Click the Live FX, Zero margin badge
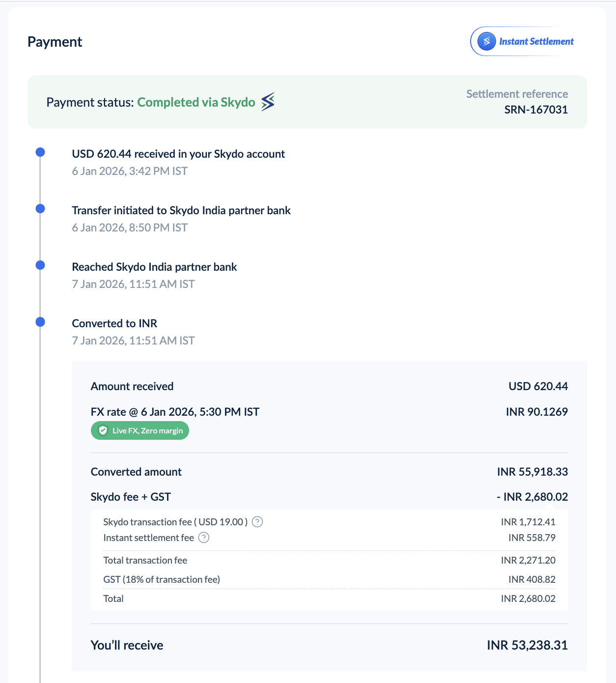616x683 pixels. [x=140, y=430]
